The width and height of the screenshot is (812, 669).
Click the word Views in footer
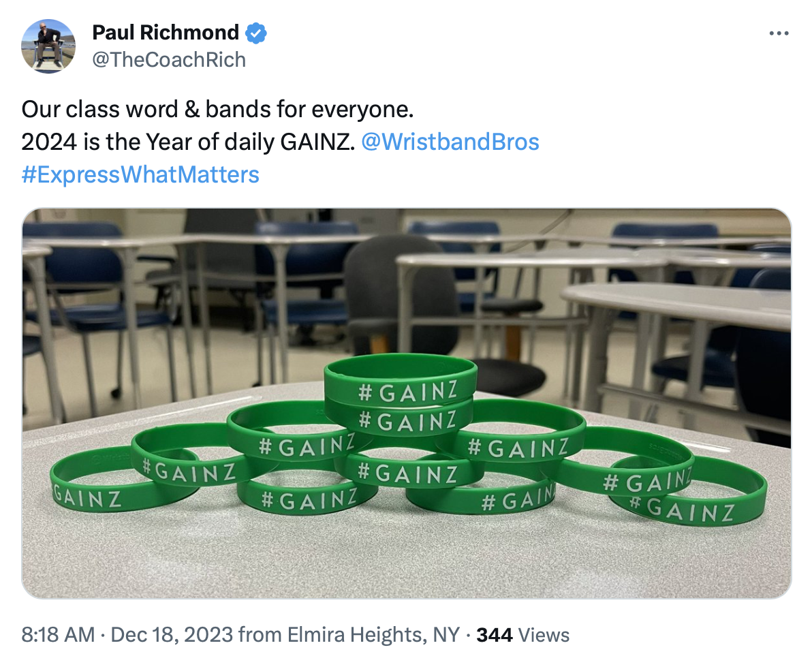pos(544,635)
